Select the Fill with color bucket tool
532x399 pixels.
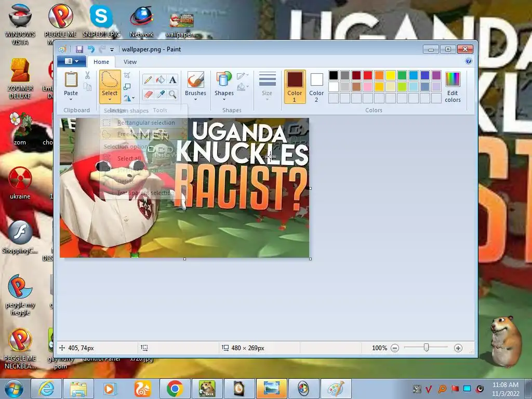(x=161, y=79)
